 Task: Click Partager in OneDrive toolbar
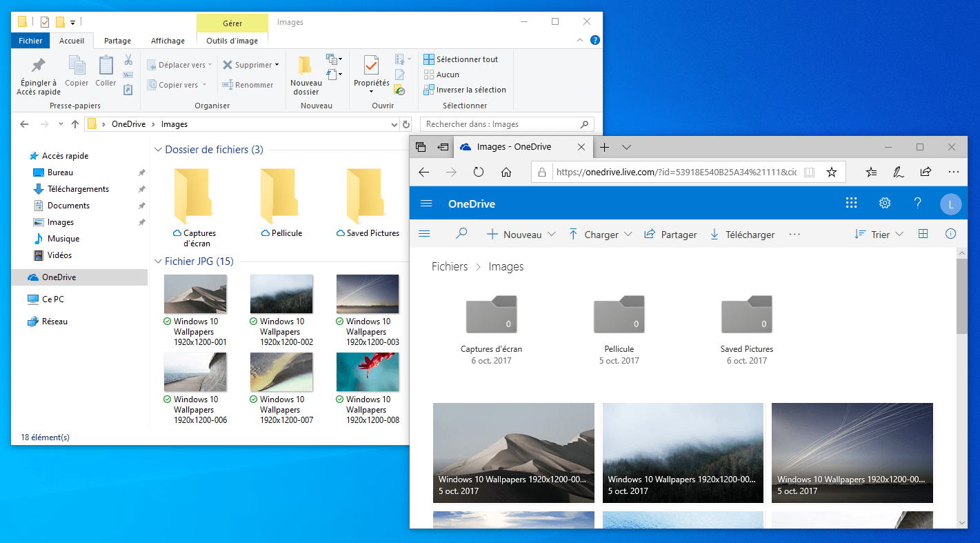coord(670,235)
